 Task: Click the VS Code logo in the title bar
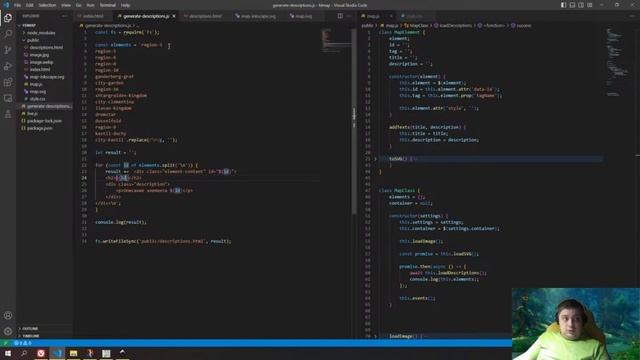pyautogui.click(x=6, y=5)
